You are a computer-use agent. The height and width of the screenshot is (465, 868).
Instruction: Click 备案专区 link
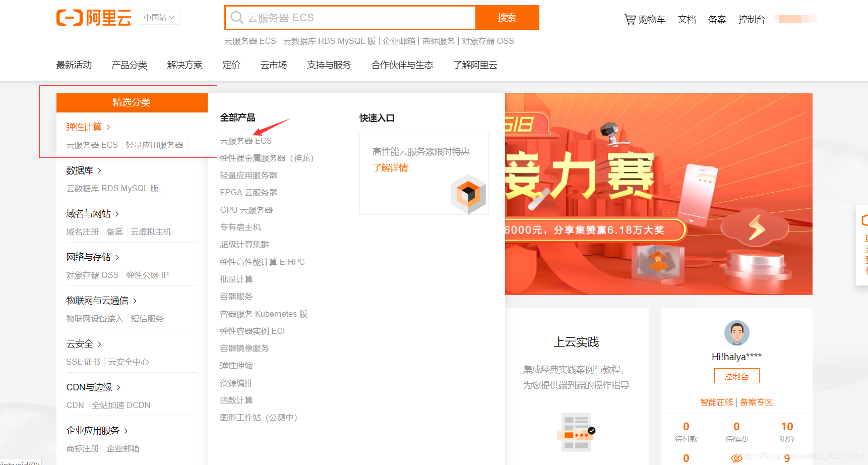[756, 402]
